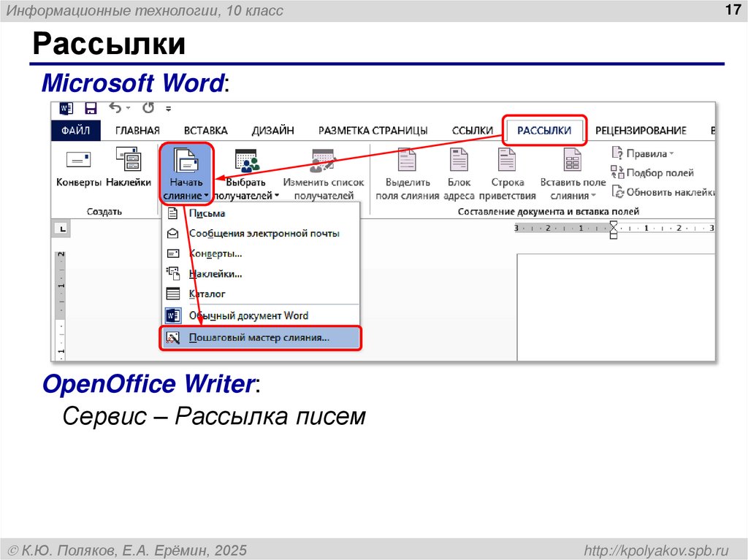Click inside the blank document page
The height and width of the screenshot is (560, 748).
pyautogui.click(x=615, y=307)
